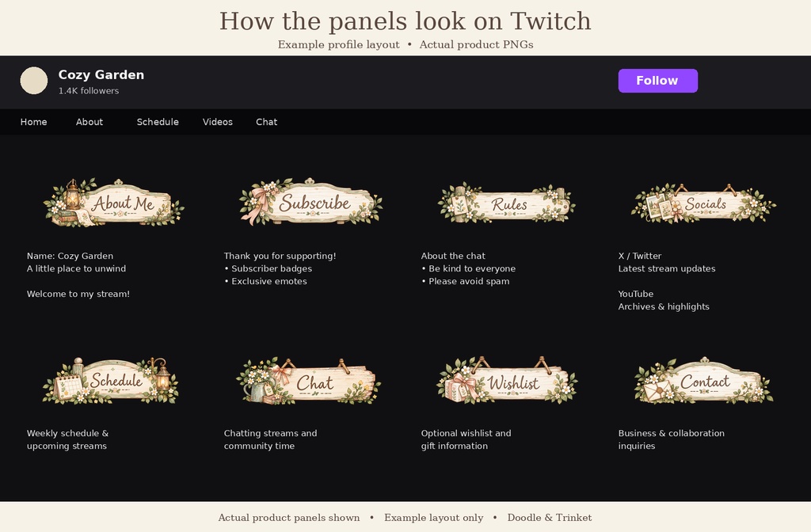Viewport: 811px width, 532px height.
Task: Click the purple Follow button
Action: 658,81
